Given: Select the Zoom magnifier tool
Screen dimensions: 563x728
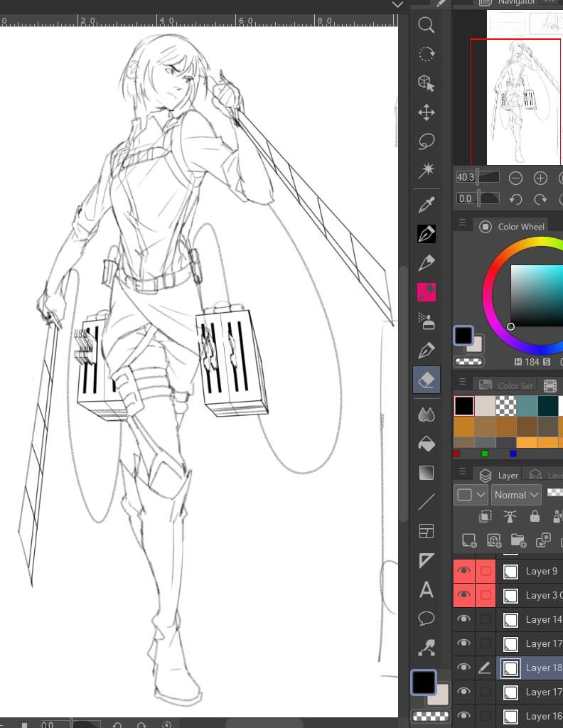Looking at the screenshot, I should 426,25.
